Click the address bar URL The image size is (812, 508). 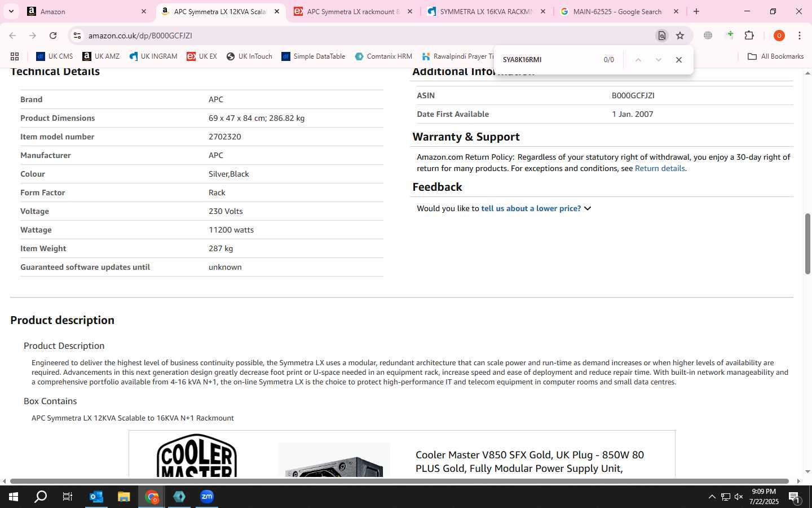(x=140, y=36)
